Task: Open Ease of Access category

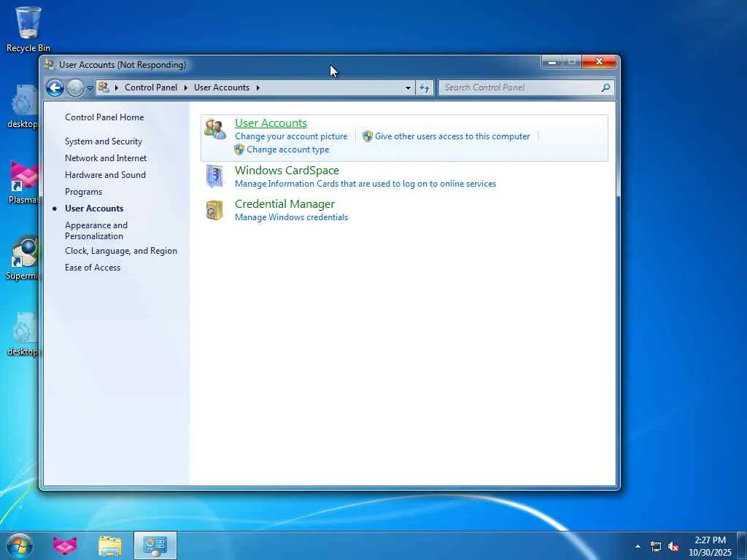Action: (x=93, y=268)
